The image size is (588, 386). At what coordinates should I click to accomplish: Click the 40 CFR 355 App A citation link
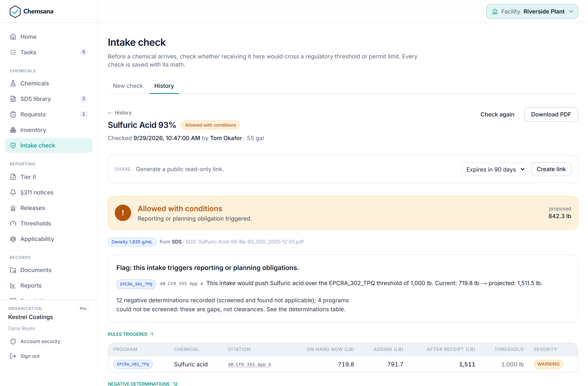click(x=249, y=365)
